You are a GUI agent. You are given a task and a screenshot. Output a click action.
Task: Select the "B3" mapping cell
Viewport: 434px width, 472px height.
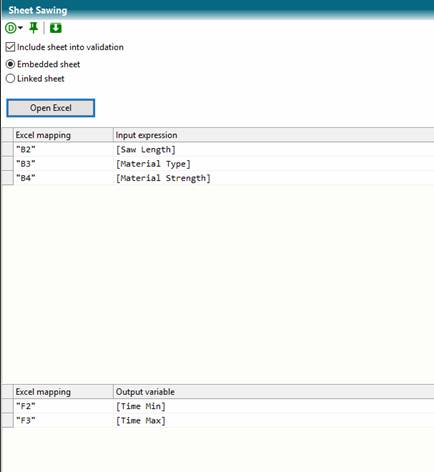[63, 164]
